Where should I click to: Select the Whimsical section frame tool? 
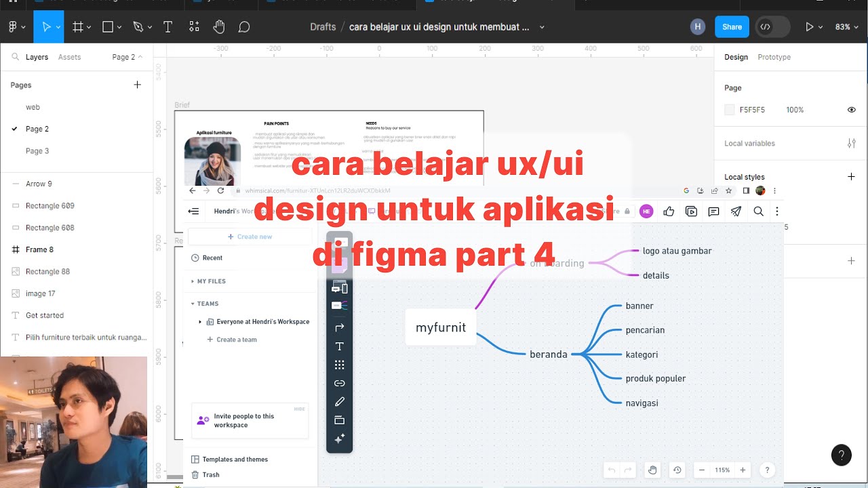[340, 420]
